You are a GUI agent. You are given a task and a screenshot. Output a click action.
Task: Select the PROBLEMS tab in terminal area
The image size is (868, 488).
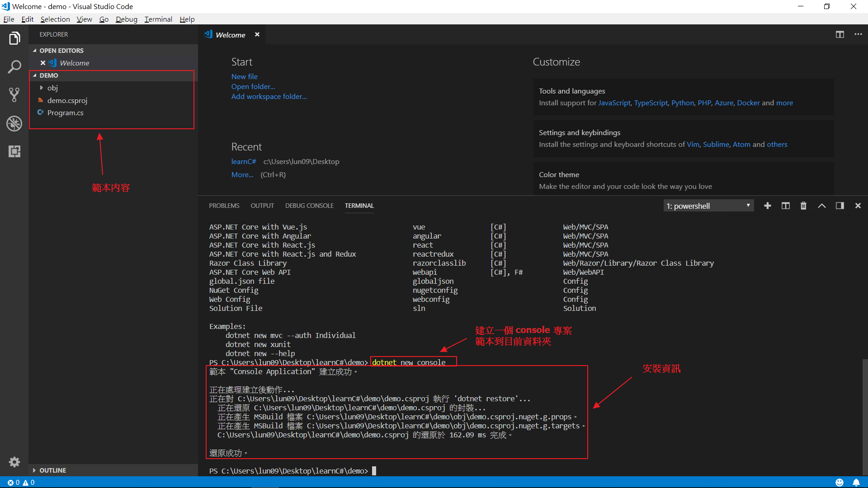click(x=224, y=206)
